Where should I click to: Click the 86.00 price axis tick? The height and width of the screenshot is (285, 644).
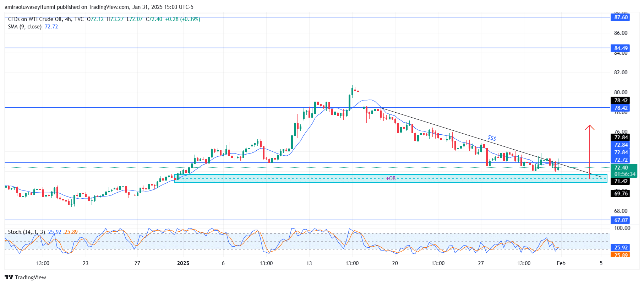point(621,33)
